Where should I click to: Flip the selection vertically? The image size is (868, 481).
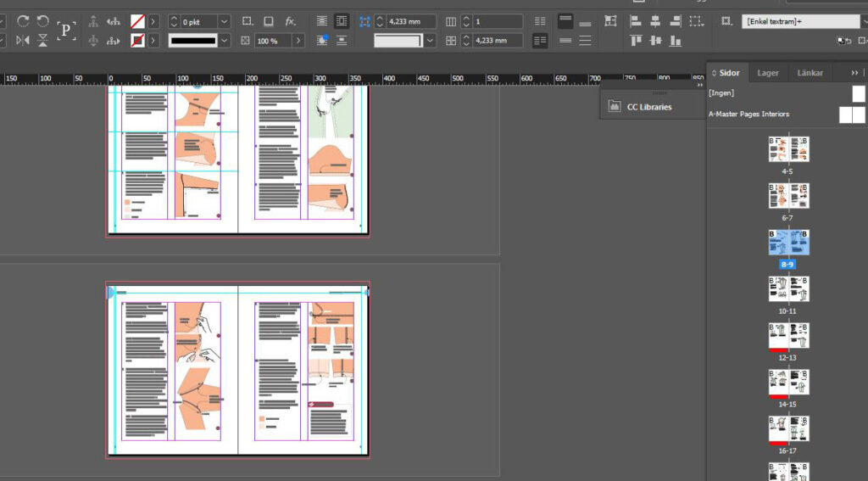click(42, 40)
